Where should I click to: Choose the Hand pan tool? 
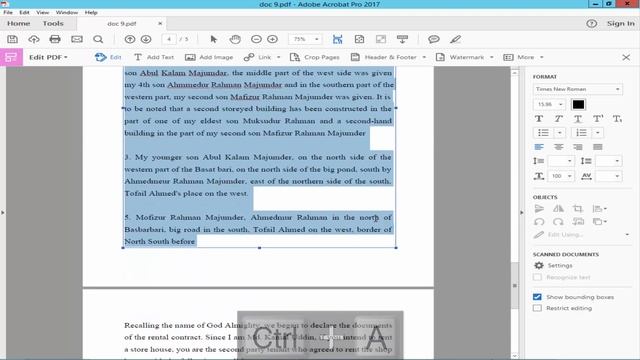pyautogui.click(x=235, y=39)
